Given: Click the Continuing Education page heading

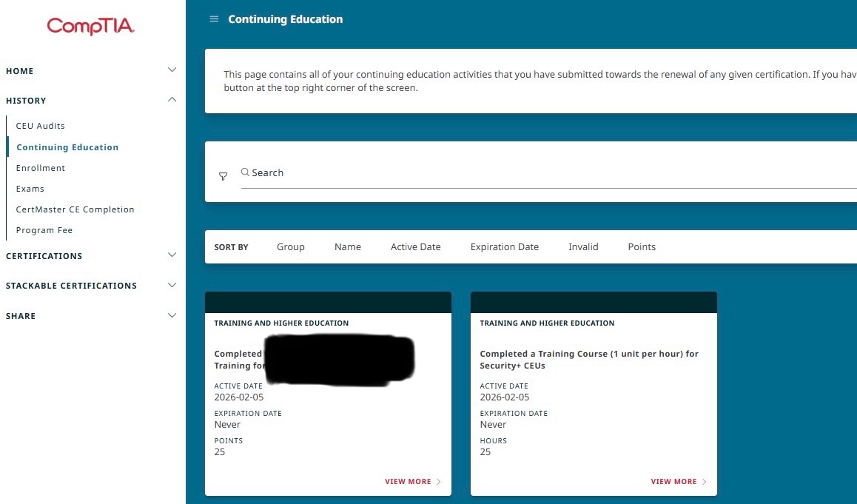Looking at the screenshot, I should 286,19.
